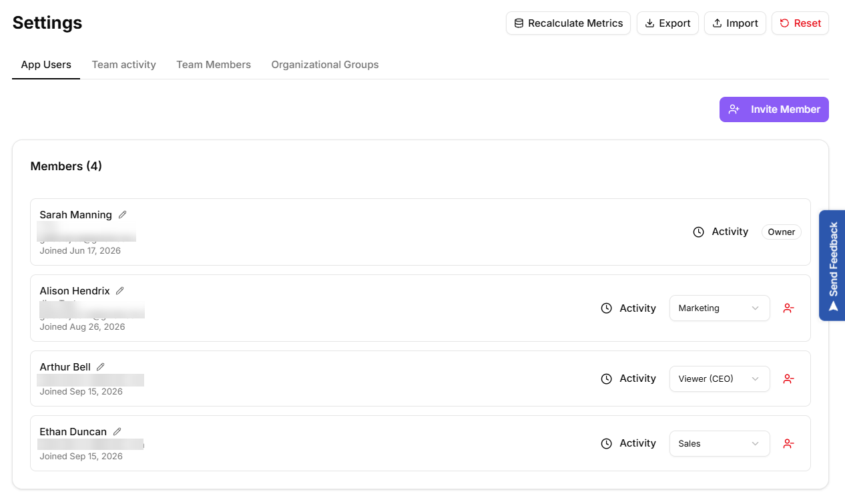Switch to the Team Members tab
The image size is (845, 504).
pos(214,65)
